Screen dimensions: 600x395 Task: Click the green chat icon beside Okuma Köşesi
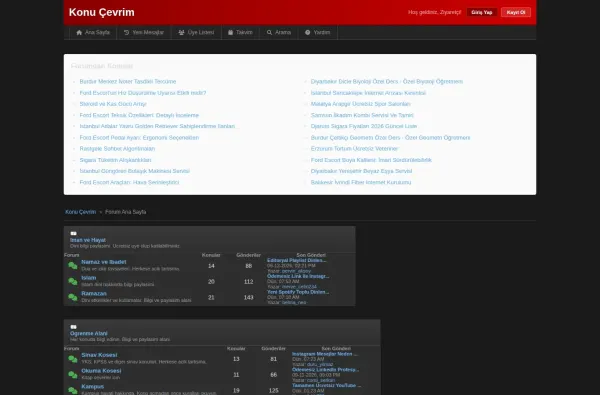(73, 375)
